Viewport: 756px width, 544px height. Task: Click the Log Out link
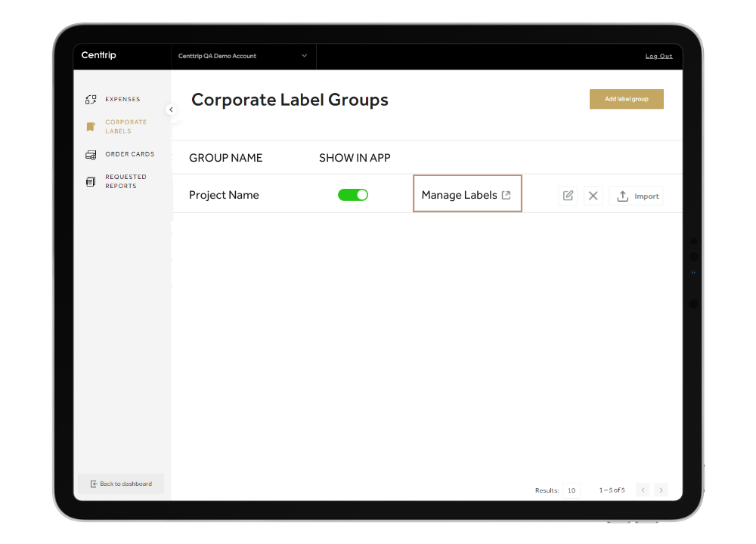click(x=658, y=57)
